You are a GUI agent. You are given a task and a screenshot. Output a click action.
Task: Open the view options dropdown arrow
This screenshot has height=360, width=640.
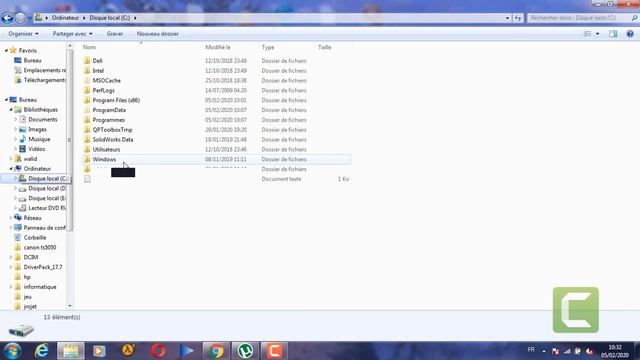(598, 34)
